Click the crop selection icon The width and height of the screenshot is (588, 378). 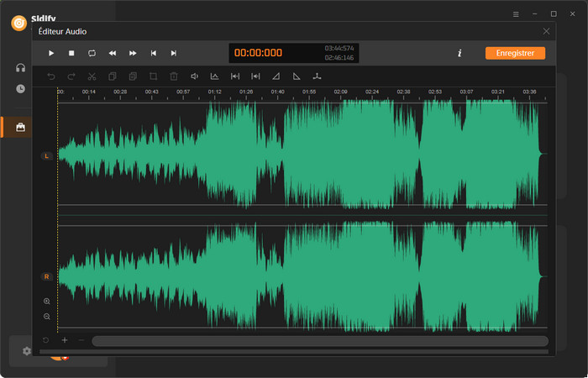click(153, 76)
